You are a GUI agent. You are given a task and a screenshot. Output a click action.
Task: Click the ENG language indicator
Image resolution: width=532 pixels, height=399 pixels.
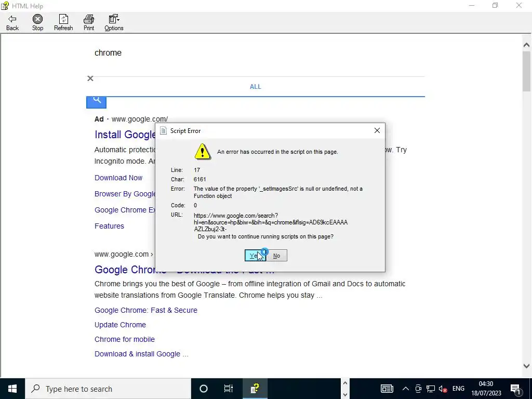click(458, 389)
